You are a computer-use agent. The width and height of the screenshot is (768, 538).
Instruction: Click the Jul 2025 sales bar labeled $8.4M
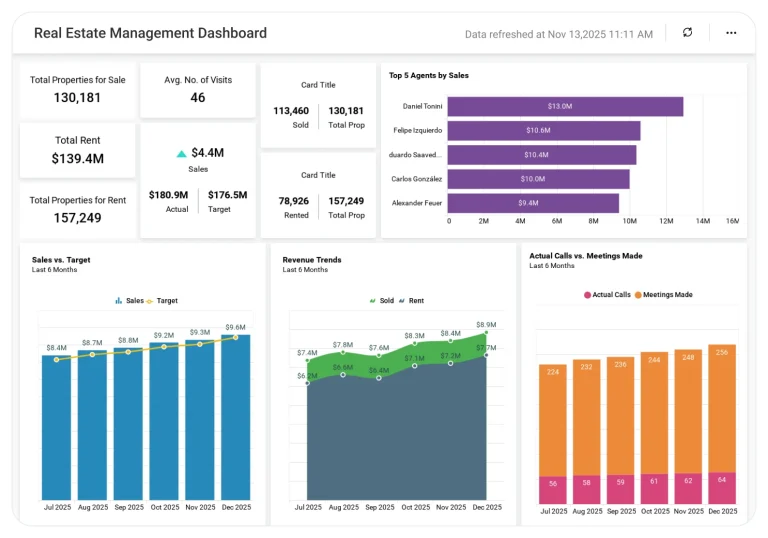click(56, 428)
